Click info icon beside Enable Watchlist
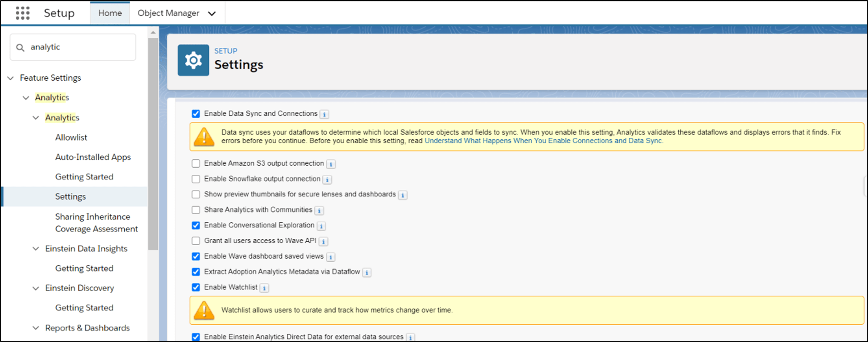The height and width of the screenshot is (342, 868). coord(264,288)
